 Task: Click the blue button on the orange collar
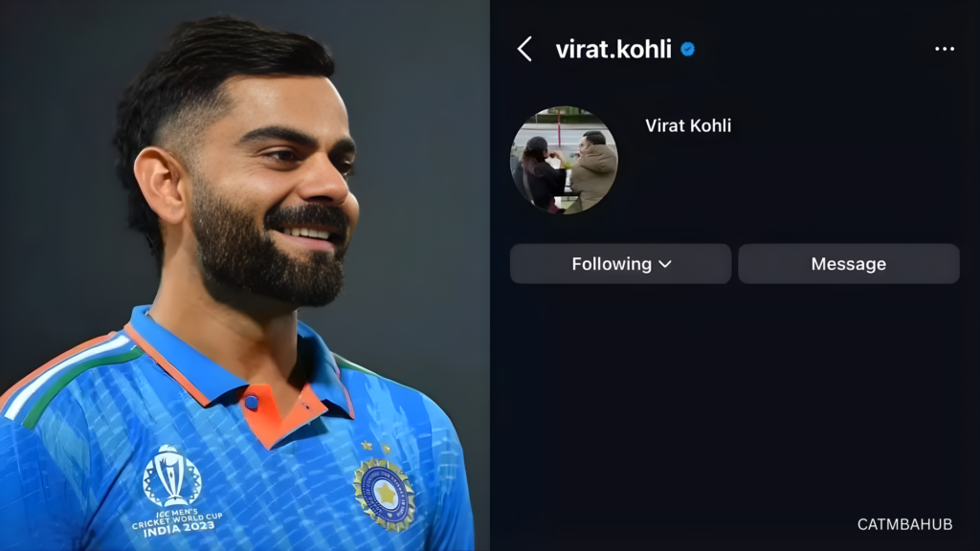pyautogui.click(x=252, y=403)
